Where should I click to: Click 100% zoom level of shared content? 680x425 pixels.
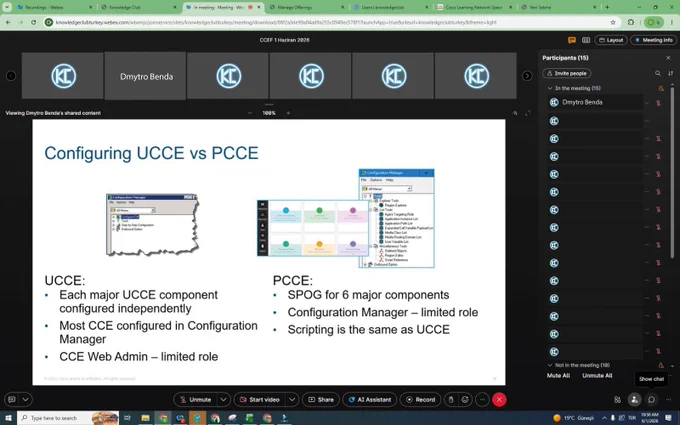(x=269, y=113)
